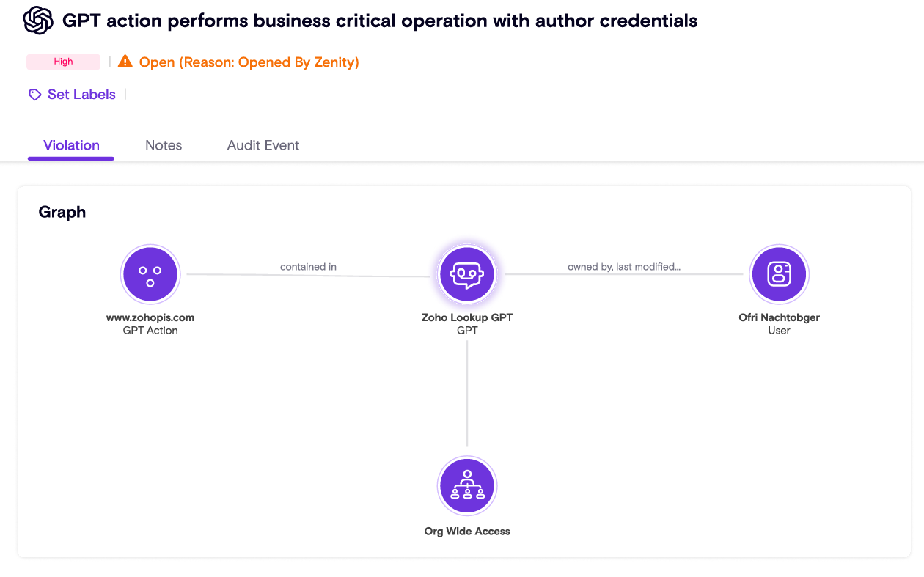
Task: Click the 'owned by, last modified...' edge label
Action: pyautogui.click(x=623, y=267)
